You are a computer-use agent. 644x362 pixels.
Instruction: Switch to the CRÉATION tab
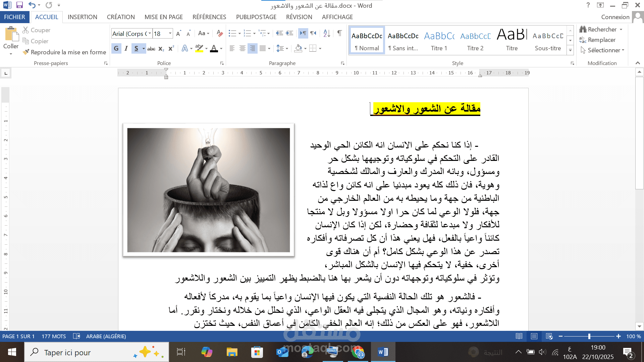pos(121,17)
